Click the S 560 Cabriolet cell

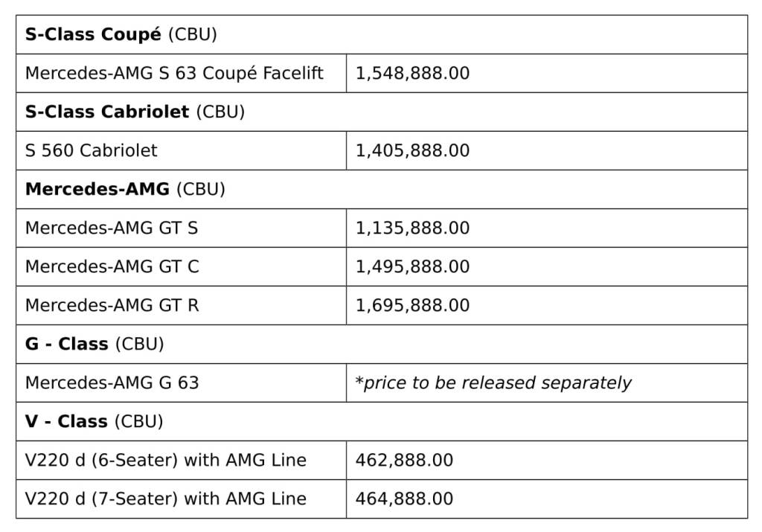pos(92,150)
